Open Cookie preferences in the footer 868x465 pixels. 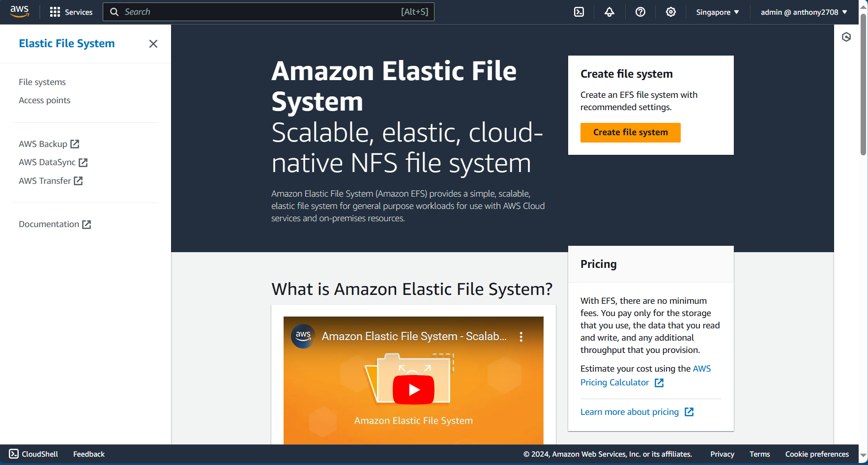pyautogui.click(x=817, y=454)
